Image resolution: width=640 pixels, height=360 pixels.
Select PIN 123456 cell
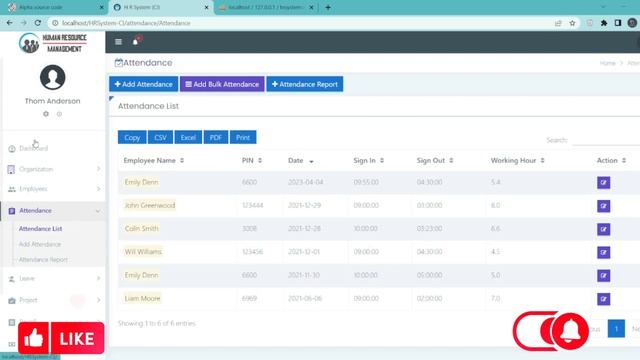coord(252,252)
